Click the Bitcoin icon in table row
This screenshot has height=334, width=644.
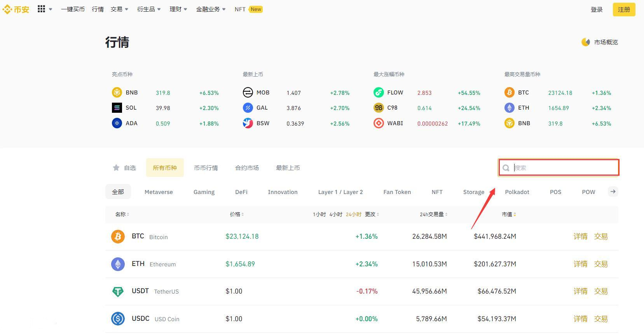click(x=118, y=236)
